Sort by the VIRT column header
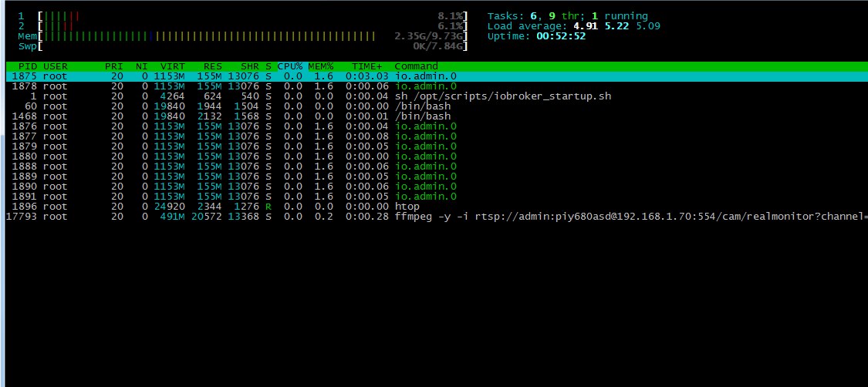This screenshot has width=868, height=387. coord(173,66)
